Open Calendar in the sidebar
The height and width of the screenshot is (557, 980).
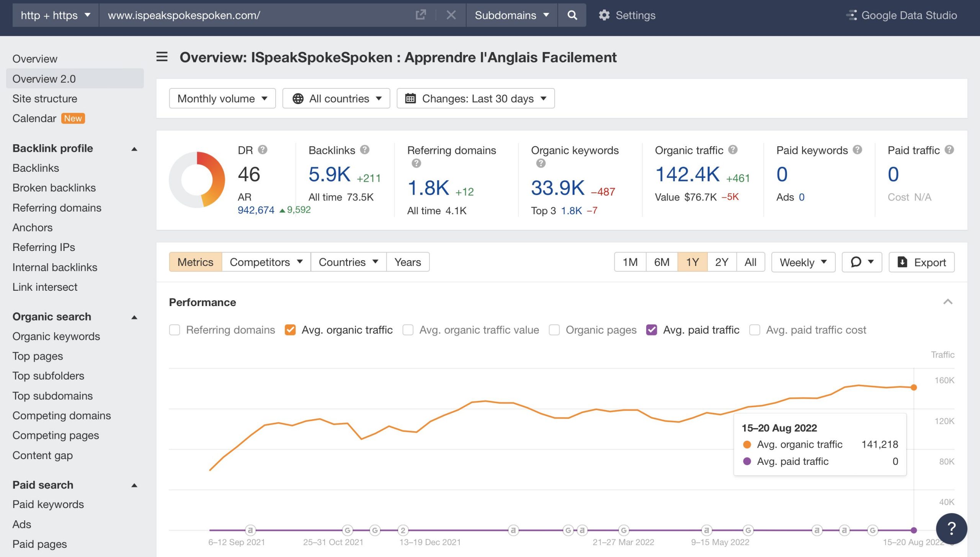click(34, 118)
